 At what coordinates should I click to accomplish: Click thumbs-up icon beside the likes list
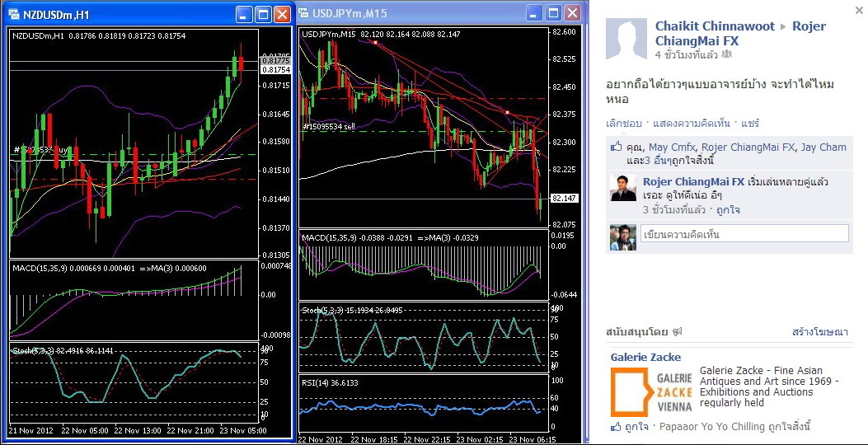click(x=616, y=148)
